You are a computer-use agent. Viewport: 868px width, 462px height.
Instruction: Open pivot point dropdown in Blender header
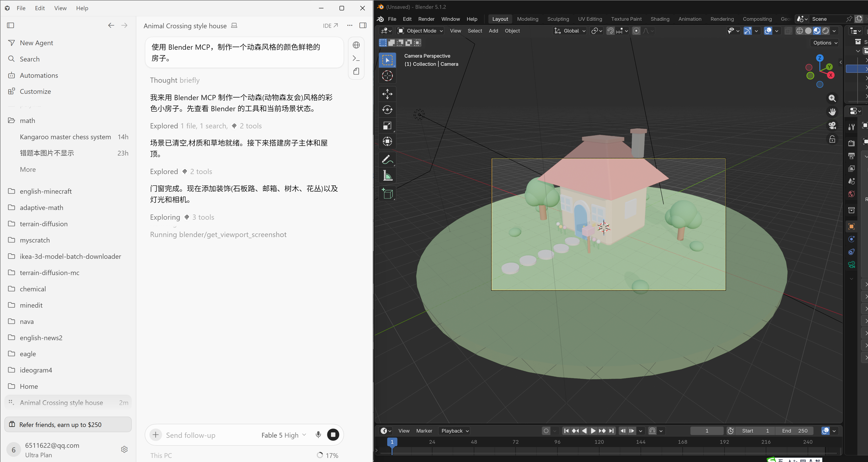click(x=597, y=31)
